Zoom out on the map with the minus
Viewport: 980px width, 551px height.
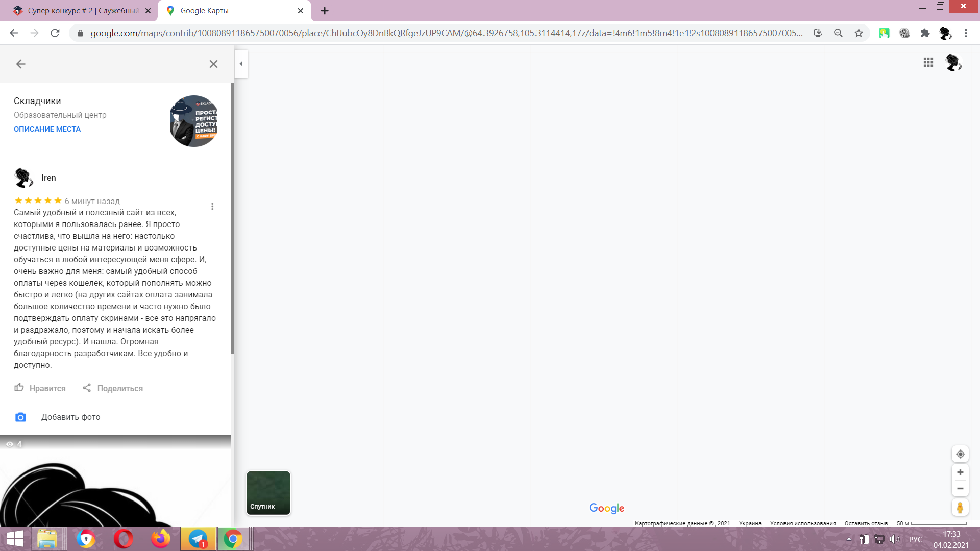click(960, 488)
